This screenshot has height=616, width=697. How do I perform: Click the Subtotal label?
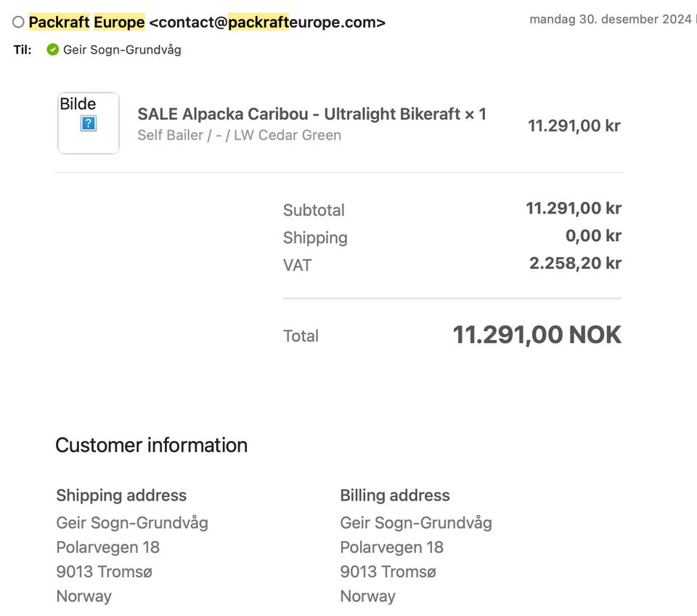tap(314, 211)
